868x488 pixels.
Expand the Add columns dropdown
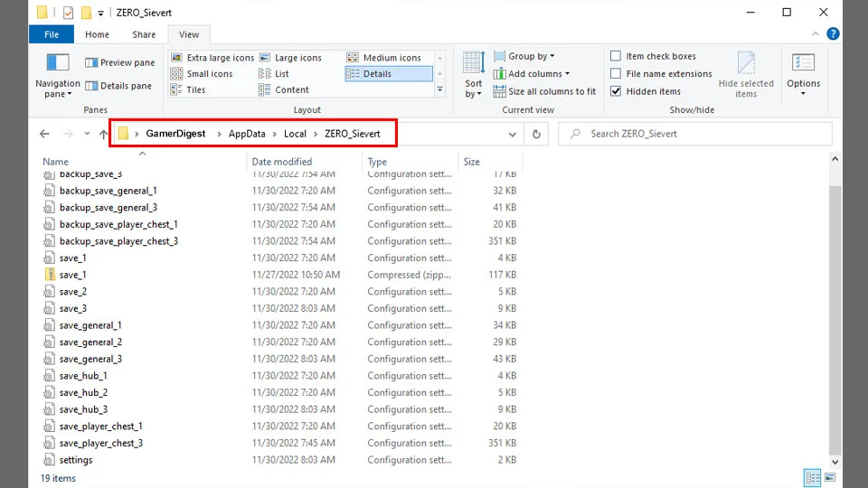532,73
